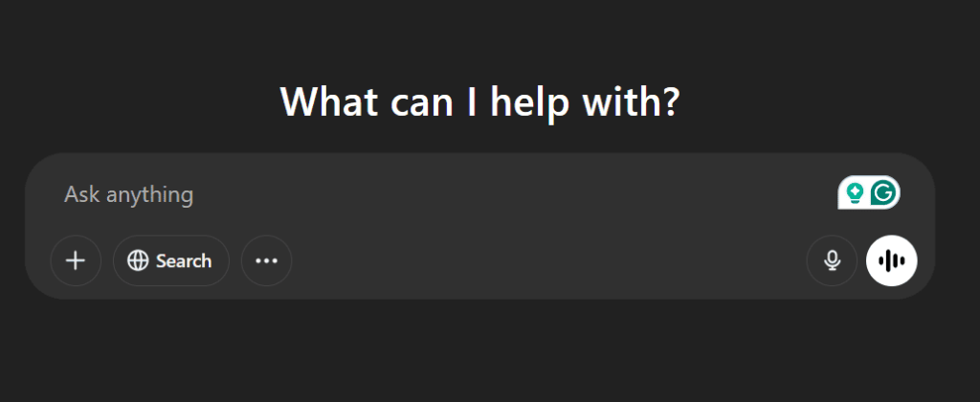Activate the white circular voice button

pyautogui.click(x=892, y=260)
